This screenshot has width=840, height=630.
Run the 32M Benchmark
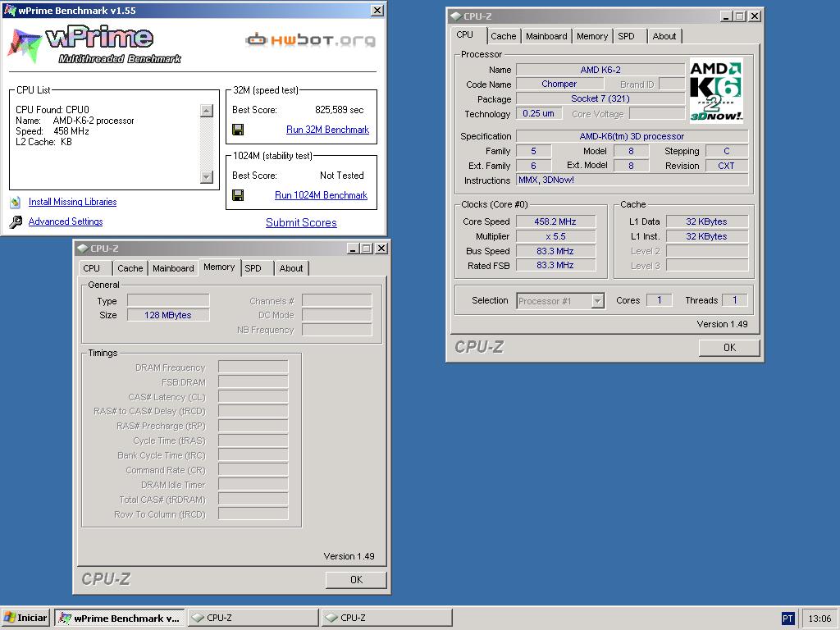click(x=327, y=130)
